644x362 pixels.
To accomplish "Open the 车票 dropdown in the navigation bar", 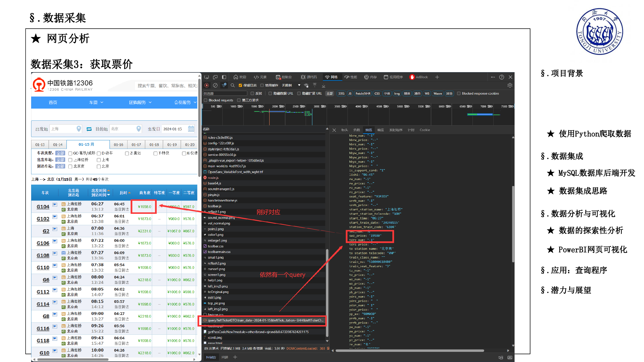I will coord(96,102).
